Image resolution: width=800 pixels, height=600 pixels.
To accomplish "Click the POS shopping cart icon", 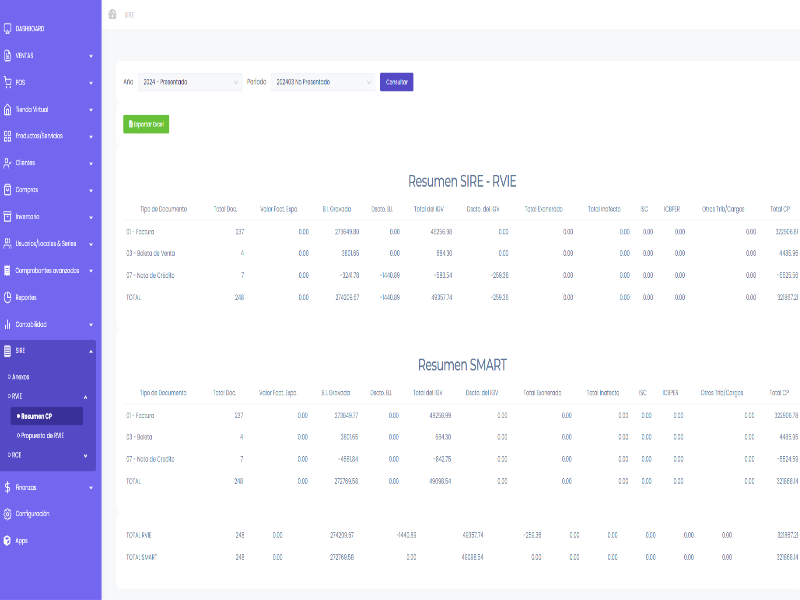I will (7, 82).
